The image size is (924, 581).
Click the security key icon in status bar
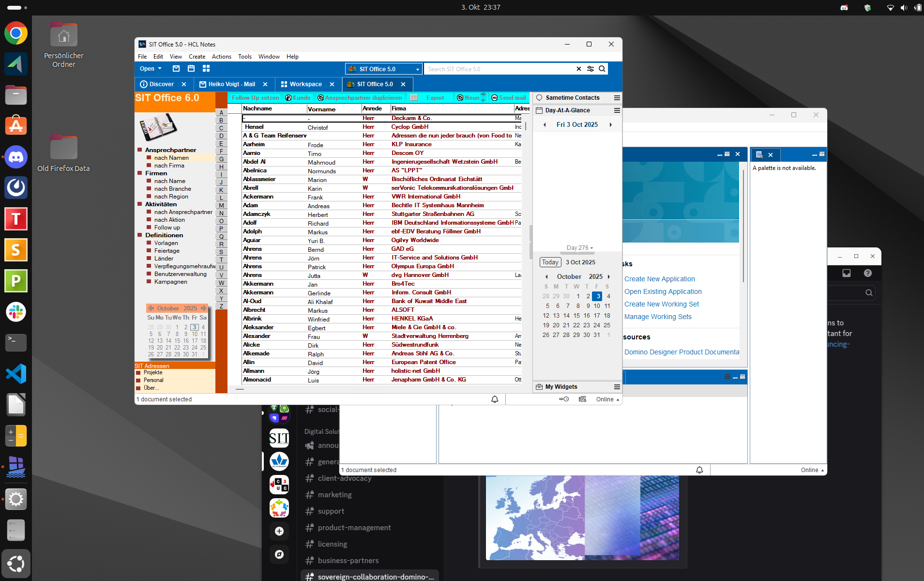point(564,399)
